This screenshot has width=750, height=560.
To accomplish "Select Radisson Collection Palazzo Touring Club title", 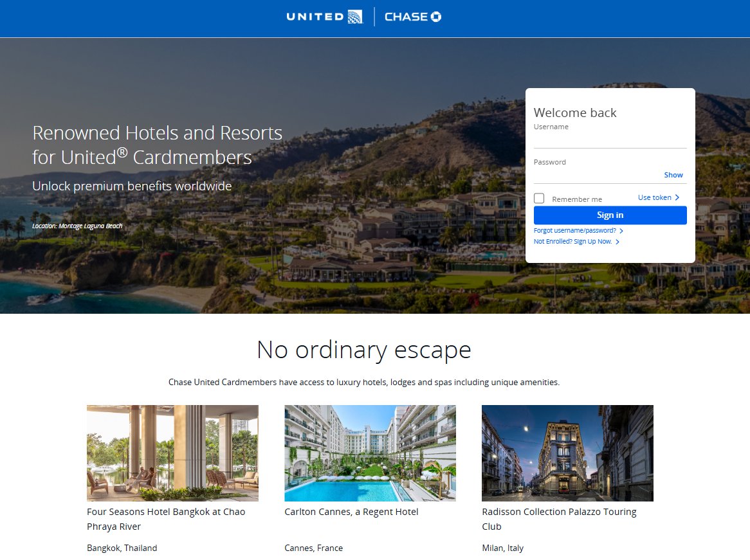I will [559, 519].
